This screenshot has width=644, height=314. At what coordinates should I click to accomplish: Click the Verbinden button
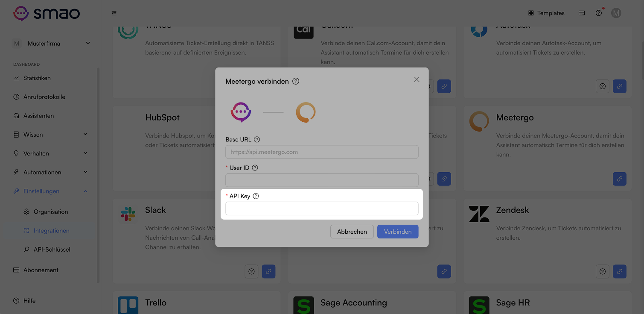pos(398,232)
